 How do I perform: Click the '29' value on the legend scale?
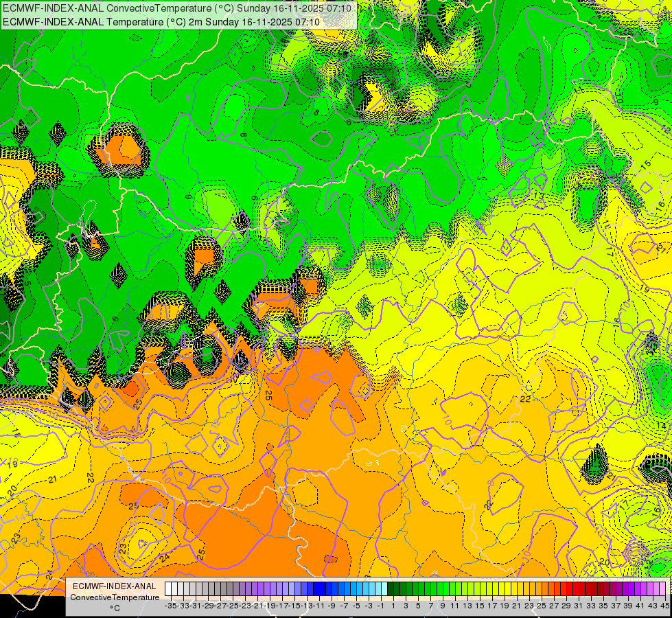(x=566, y=606)
